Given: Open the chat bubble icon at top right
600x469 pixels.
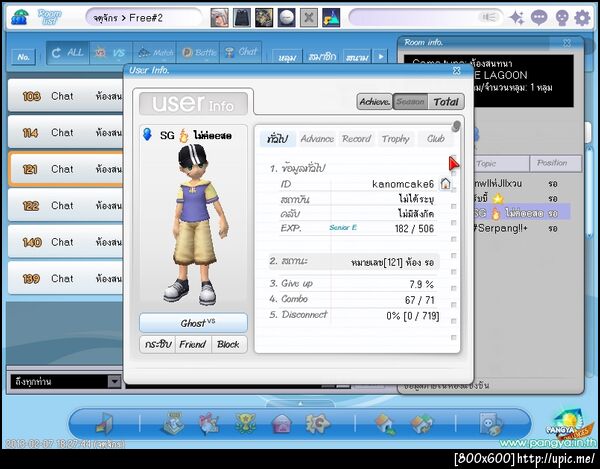Looking at the screenshot, I should point(539,18).
